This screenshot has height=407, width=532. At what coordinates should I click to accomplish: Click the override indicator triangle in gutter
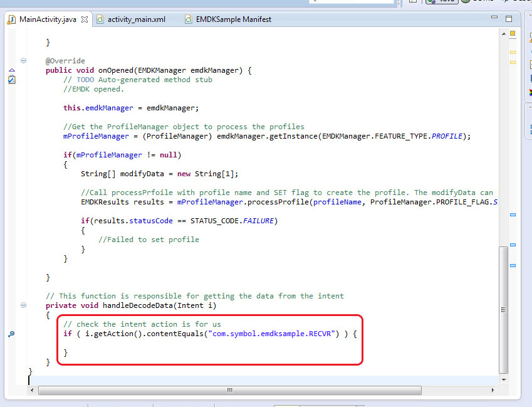[x=11, y=71]
